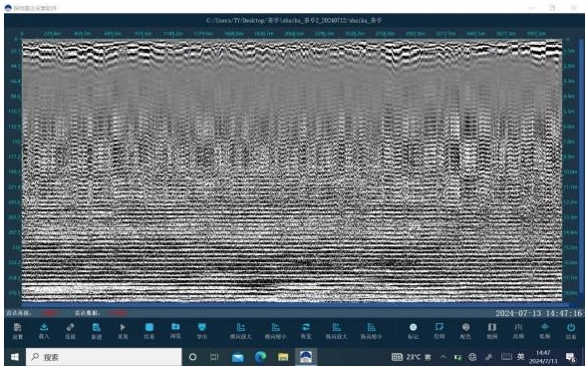Toggle the 高频 high-frequency mode
588x370 pixels.
[518, 331]
